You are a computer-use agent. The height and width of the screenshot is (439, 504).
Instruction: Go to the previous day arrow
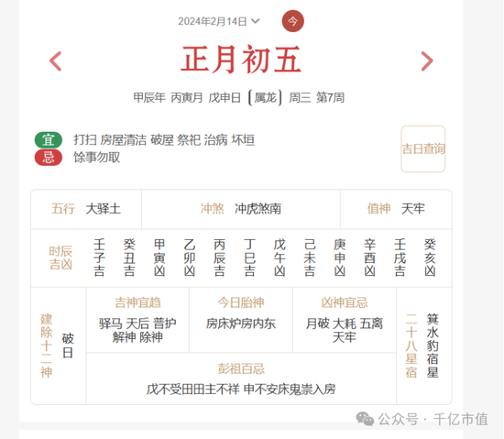(55, 61)
